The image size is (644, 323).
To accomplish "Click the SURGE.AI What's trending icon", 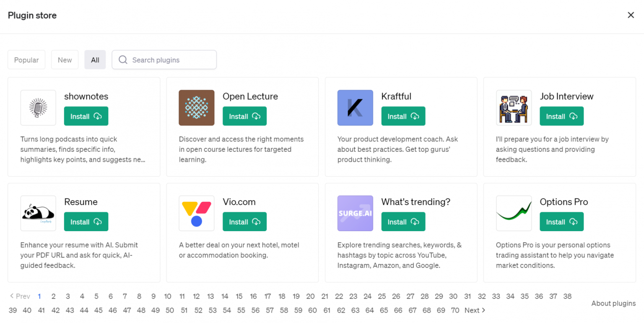I will pos(355,213).
